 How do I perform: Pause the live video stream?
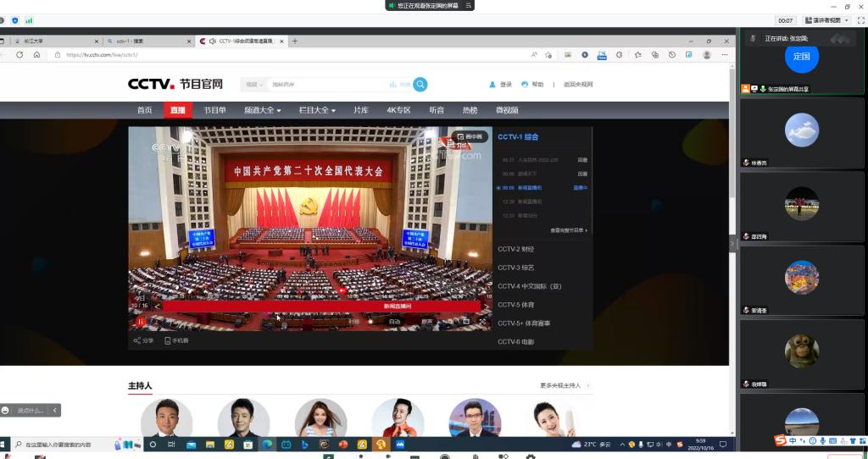coord(140,322)
